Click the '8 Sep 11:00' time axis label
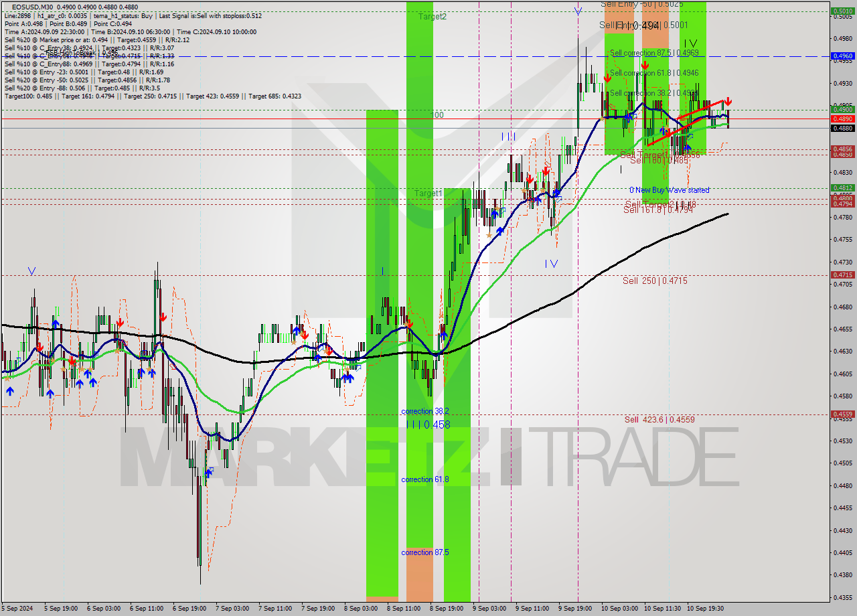This screenshot has width=857, height=616. (404, 609)
